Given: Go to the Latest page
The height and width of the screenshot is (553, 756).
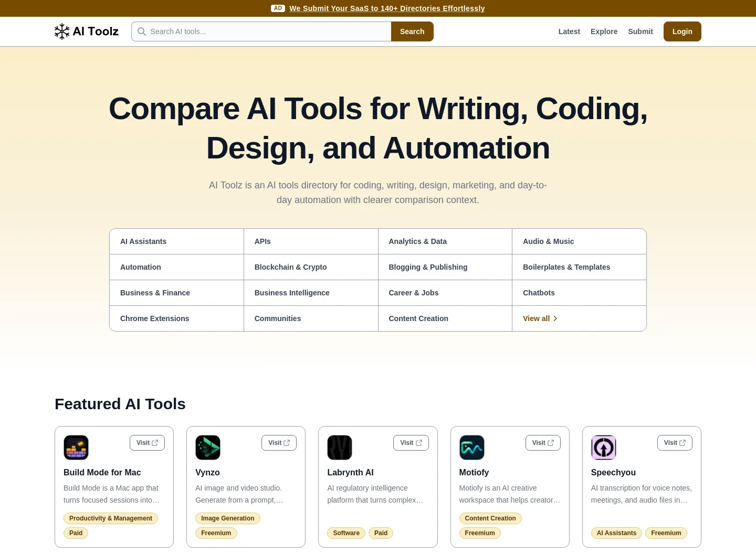Looking at the screenshot, I should pos(569,31).
